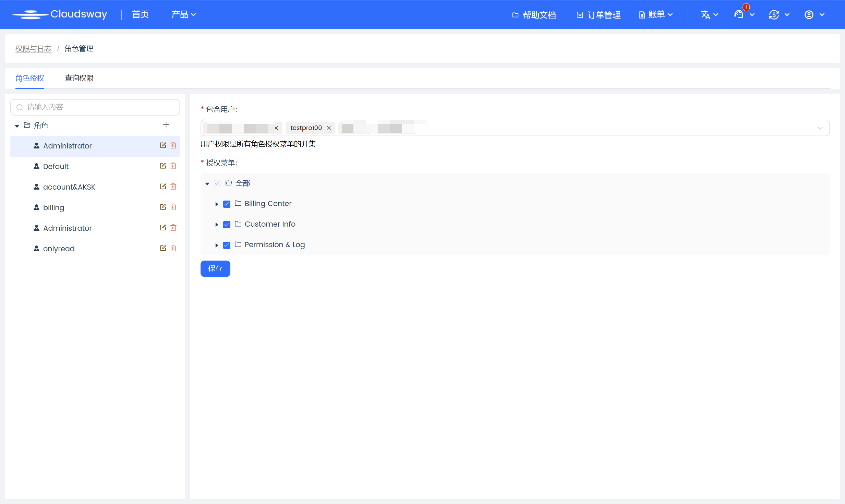This screenshot has height=504, width=845.
Task: Remove testpro100 user tag
Action: (329, 128)
